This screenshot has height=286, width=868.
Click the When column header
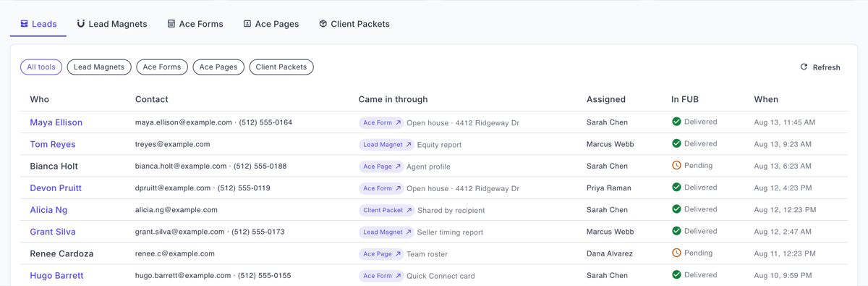(766, 99)
